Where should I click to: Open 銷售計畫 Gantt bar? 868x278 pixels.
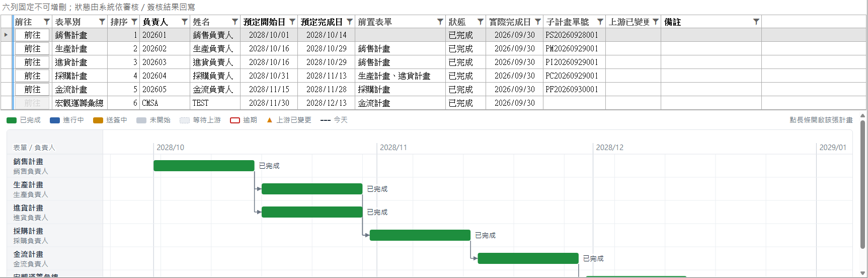pos(204,166)
